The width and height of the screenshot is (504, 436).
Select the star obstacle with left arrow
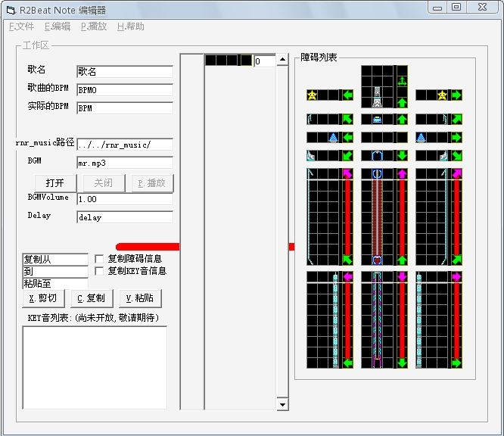click(x=330, y=95)
